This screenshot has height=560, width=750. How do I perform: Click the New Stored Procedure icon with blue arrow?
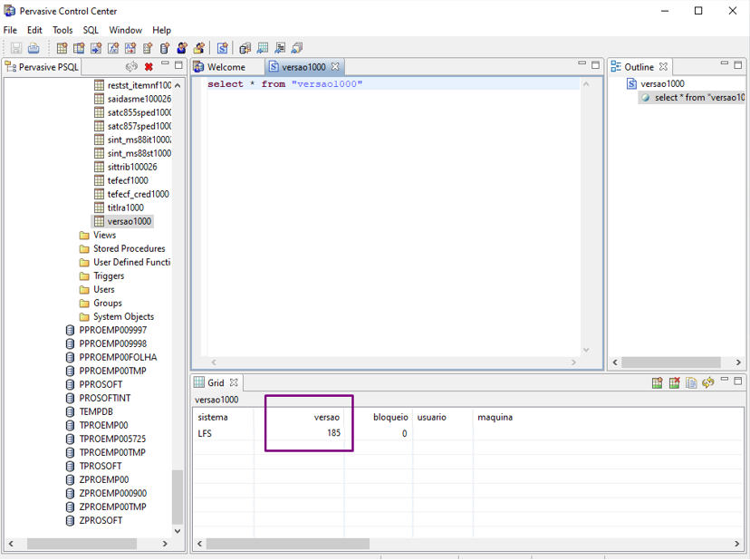[x=96, y=48]
